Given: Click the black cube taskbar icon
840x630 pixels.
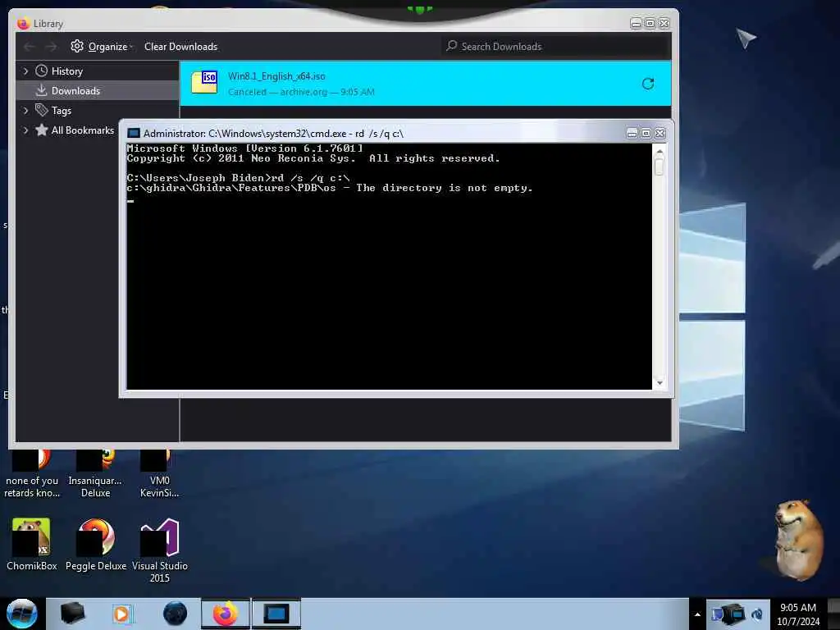Looking at the screenshot, I should tap(72, 614).
